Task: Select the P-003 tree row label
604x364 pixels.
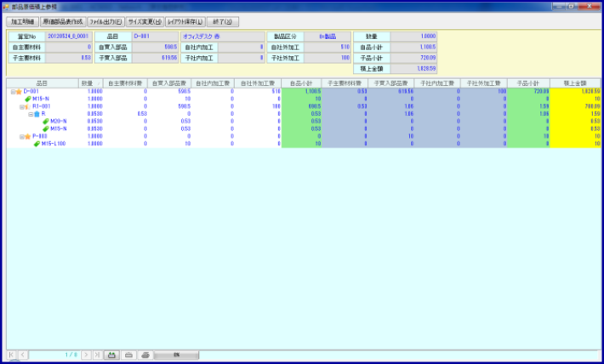Action: pyautogui.click(x=40, y=136)
